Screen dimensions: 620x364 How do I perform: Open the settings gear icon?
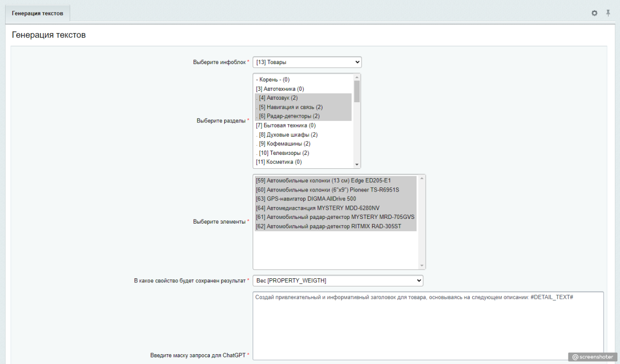594,13
